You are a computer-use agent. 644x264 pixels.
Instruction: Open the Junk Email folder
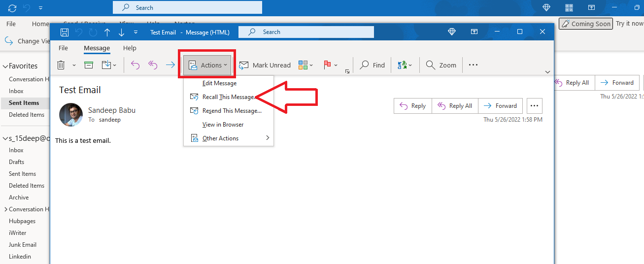[x=23, y=245]
